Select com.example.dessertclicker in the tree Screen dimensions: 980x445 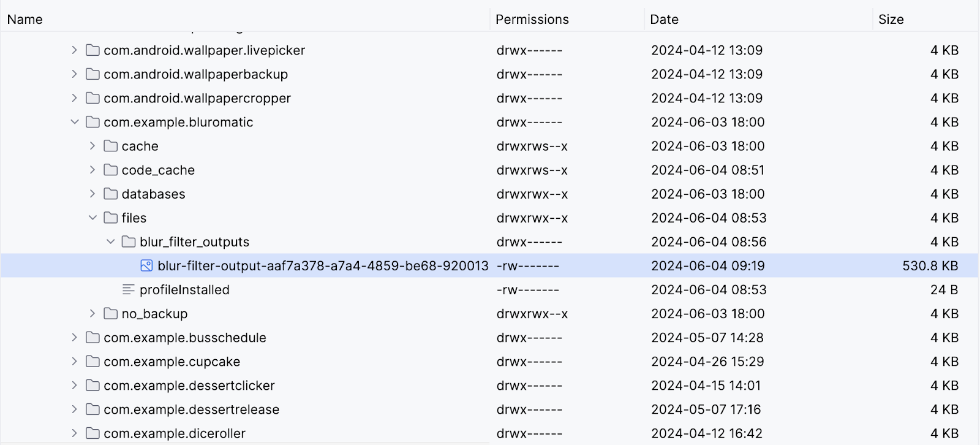coord(189,386)
